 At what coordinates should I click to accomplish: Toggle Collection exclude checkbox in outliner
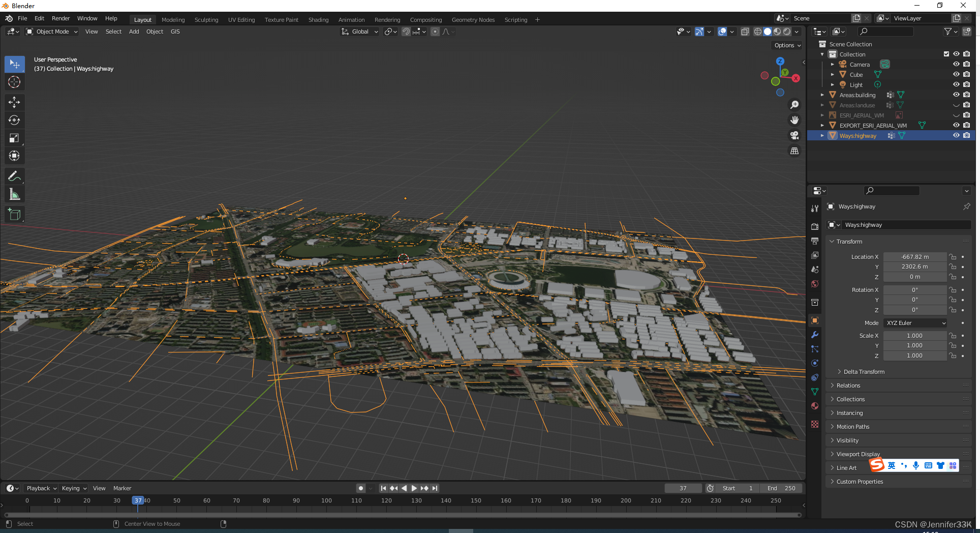[946, 54]
